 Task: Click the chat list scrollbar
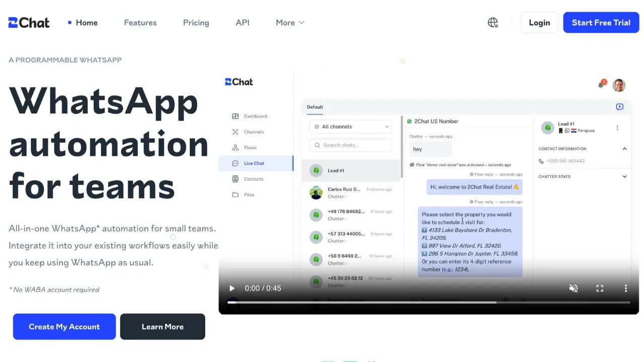pyautogui.click(x=401, y=147)
